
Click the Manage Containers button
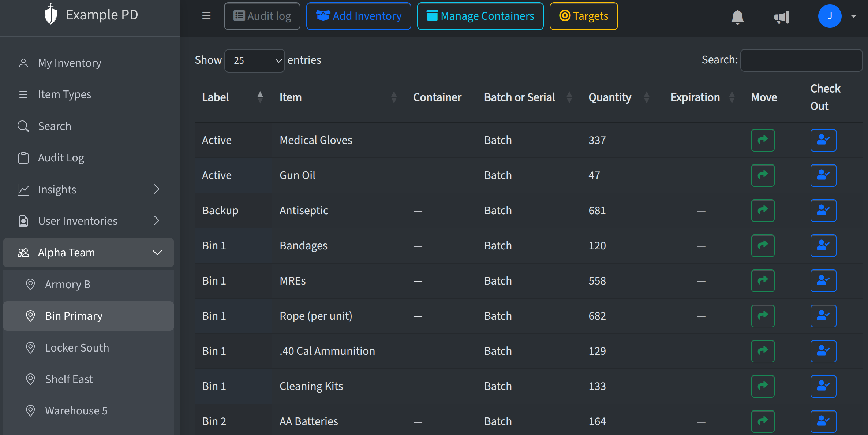tap(480, 16)
